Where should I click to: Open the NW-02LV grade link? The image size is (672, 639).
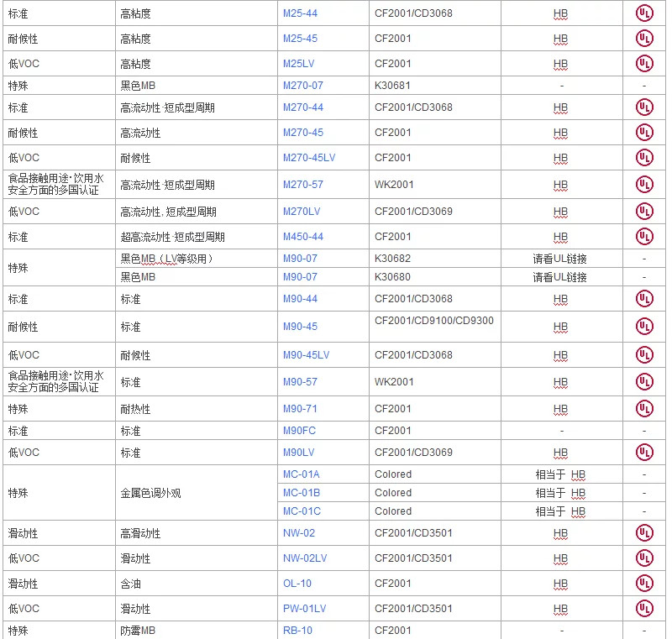tap(305, 558)
